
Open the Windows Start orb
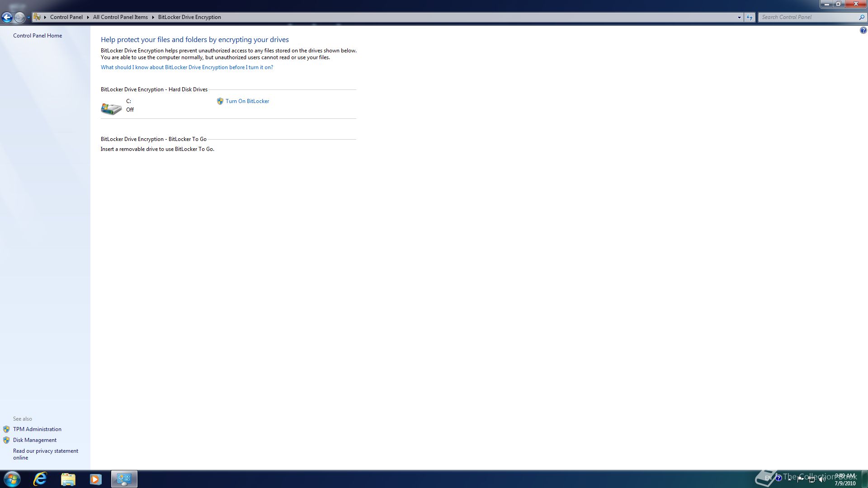click(12, 479)
